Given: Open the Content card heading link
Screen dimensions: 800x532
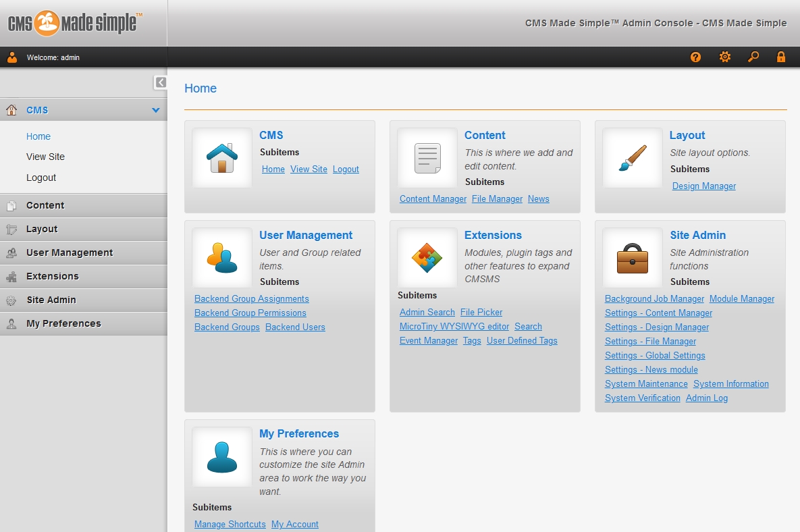Looking at the screenshot, I should tap(485, 135).
